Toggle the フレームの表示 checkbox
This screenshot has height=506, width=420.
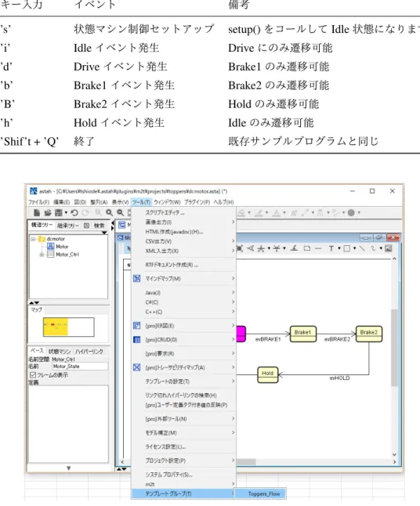point(33,375)
